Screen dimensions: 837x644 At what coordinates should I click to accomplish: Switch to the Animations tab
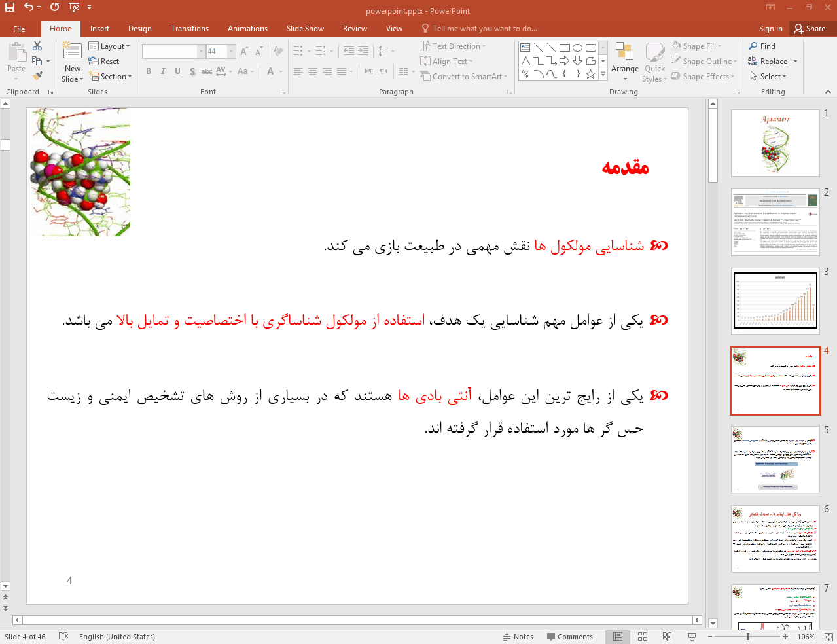pyautogui.click(x=247, y=29)
